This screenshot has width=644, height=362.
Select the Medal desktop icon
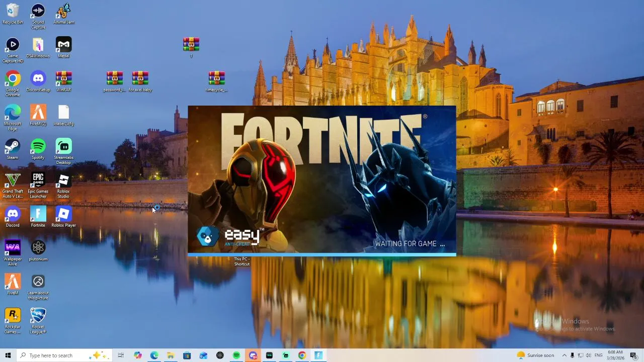coord(63,48)
